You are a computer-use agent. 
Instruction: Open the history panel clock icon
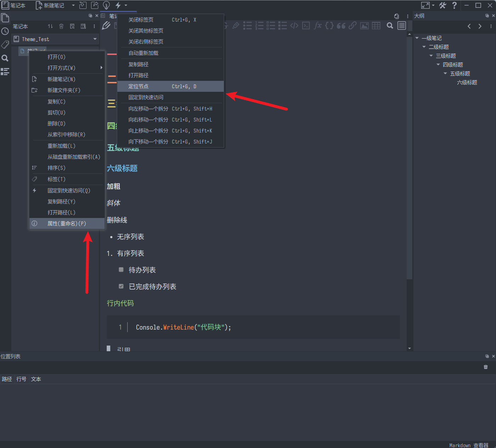(x=5, y=31)
